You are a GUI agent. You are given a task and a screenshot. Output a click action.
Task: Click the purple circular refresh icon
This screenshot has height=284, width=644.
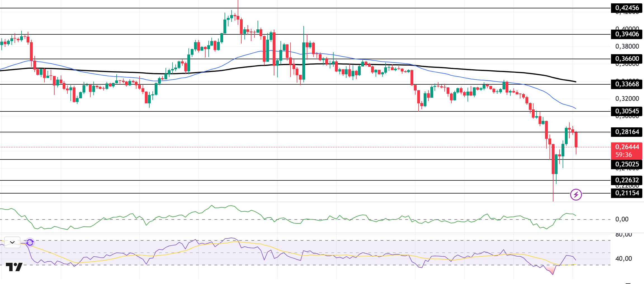coord(30,242)
